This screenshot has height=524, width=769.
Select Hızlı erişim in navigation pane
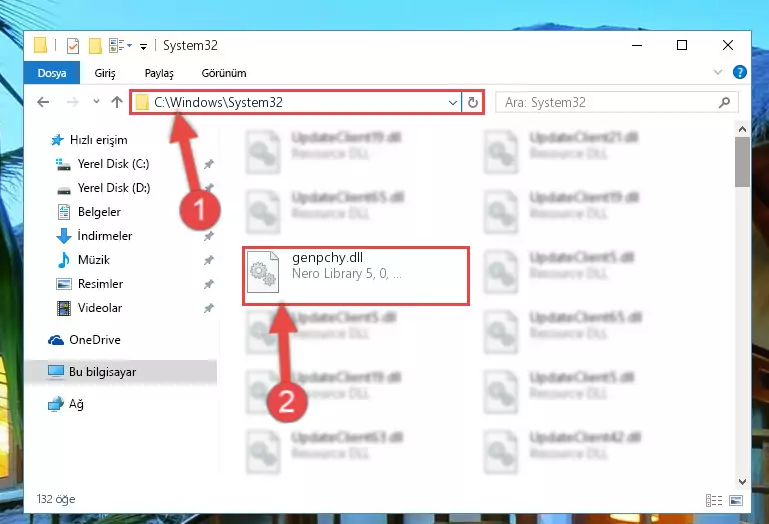tap(98, 140)
